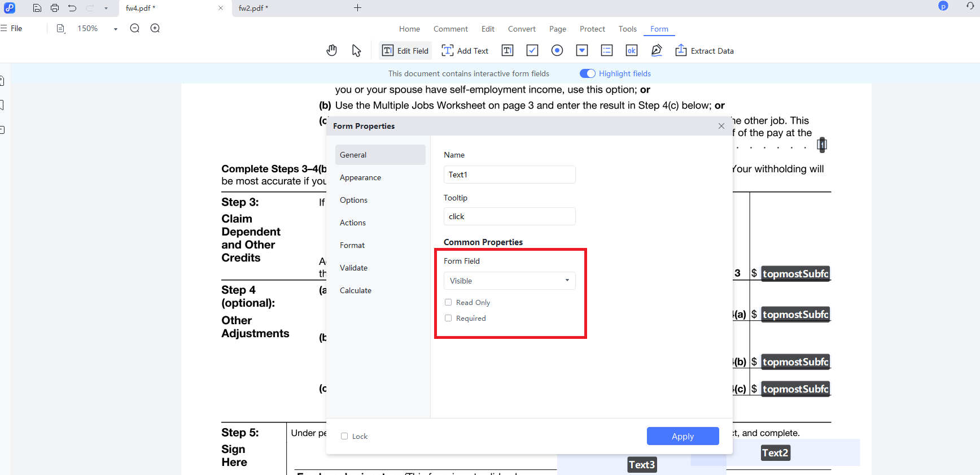The image size is (980, 475).
Task: Select the Hand tool icon
Action: [x=331, y=51]
